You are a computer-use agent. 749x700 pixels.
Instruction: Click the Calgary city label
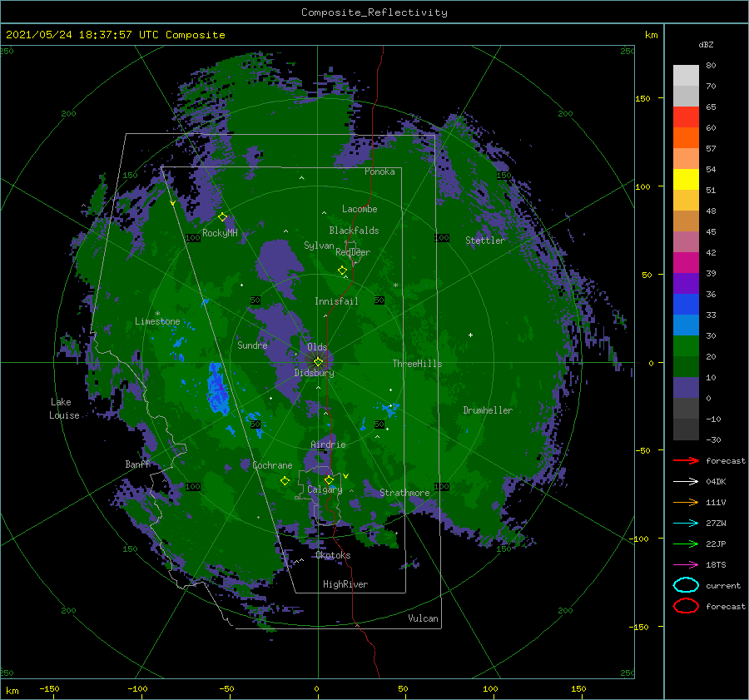point(325,489)
